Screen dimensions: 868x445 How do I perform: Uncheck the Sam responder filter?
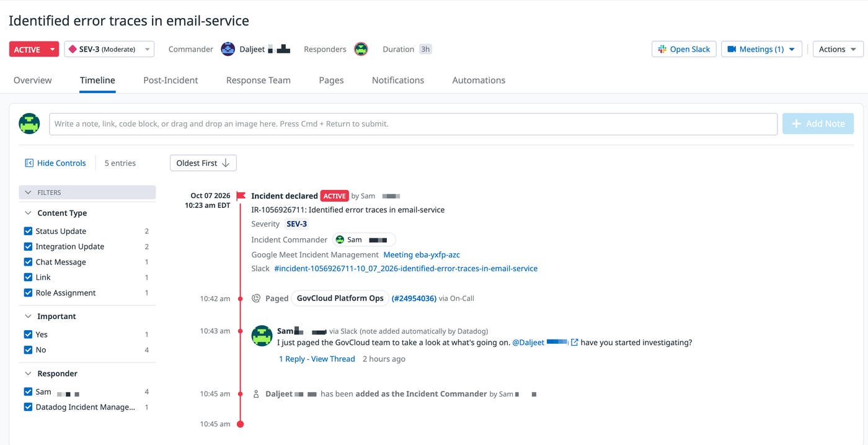tap(28, 392)
